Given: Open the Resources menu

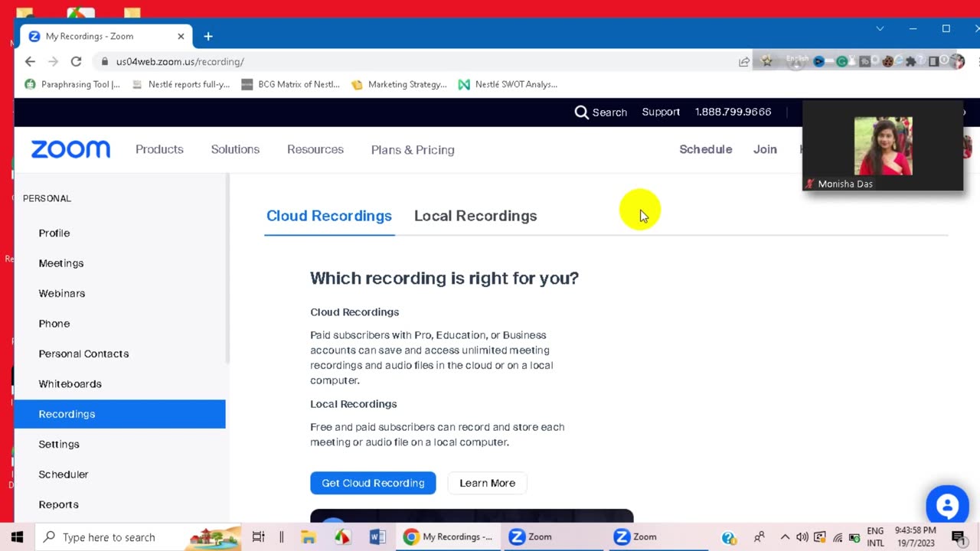Looking at the screenshot, I should (315, 149).
